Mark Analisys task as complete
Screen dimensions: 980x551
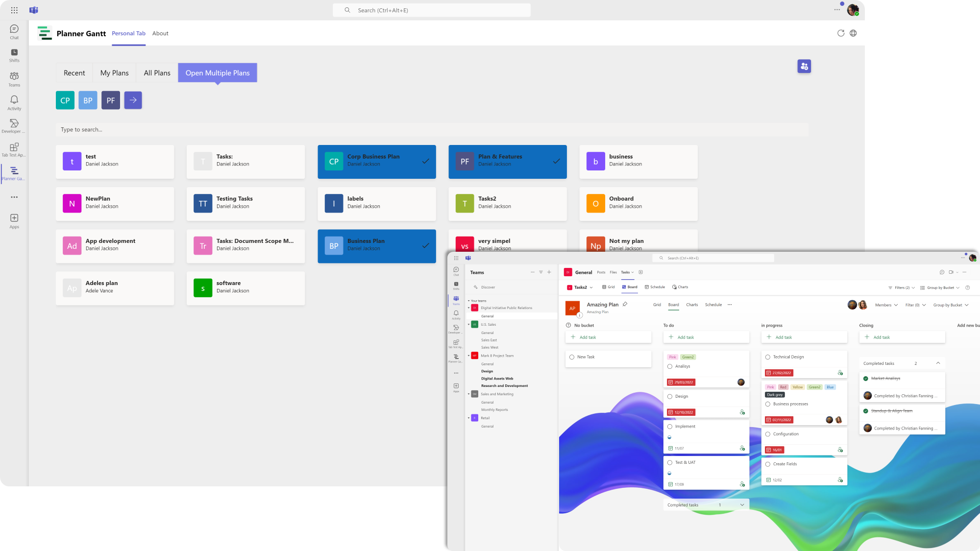670,366
